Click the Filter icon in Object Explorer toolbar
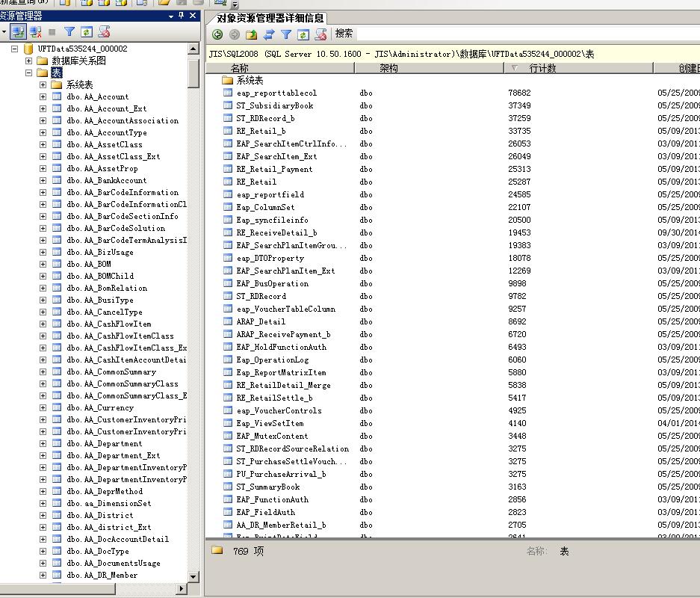700x598 pixels. [69, 31]
